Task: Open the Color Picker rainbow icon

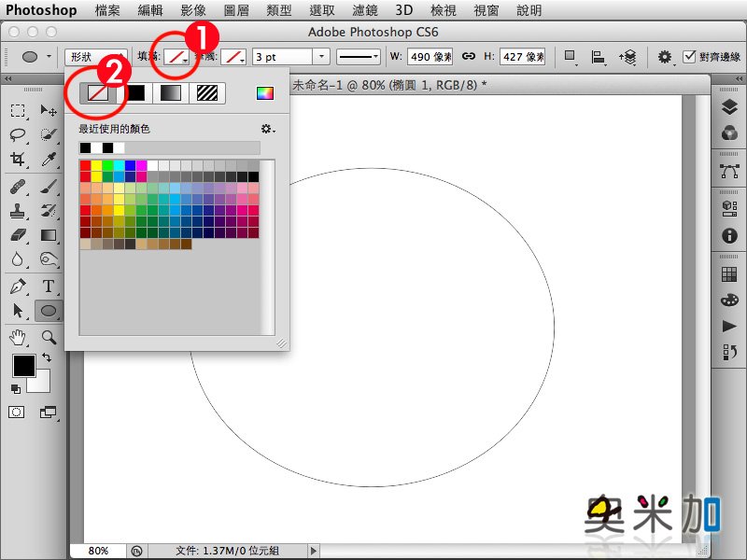Action: pos(265,92)
